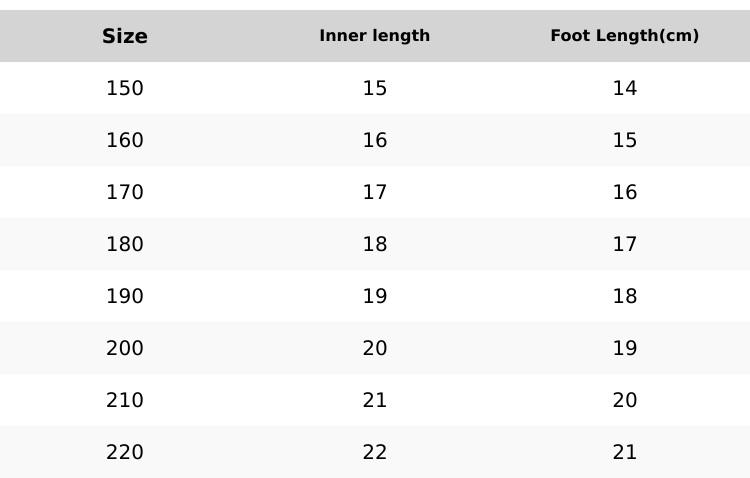
Task: Click inner length value 15
Action: coord(375,88)
